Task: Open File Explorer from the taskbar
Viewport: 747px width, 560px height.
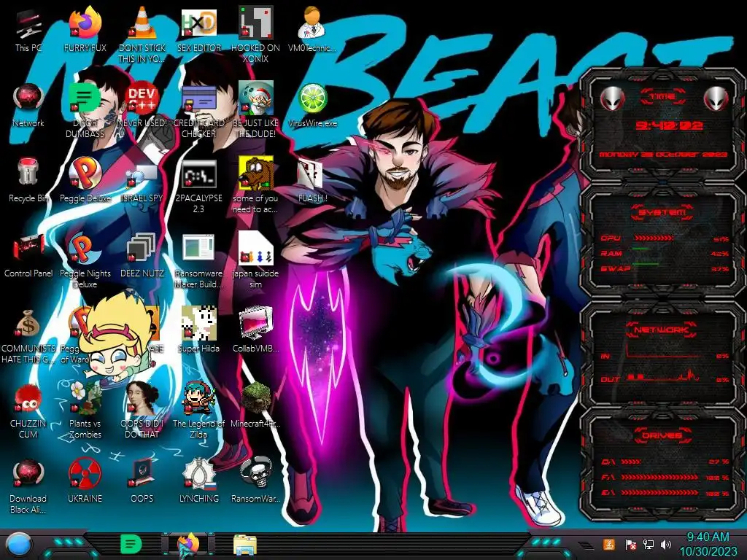Action: pos(245,545)
